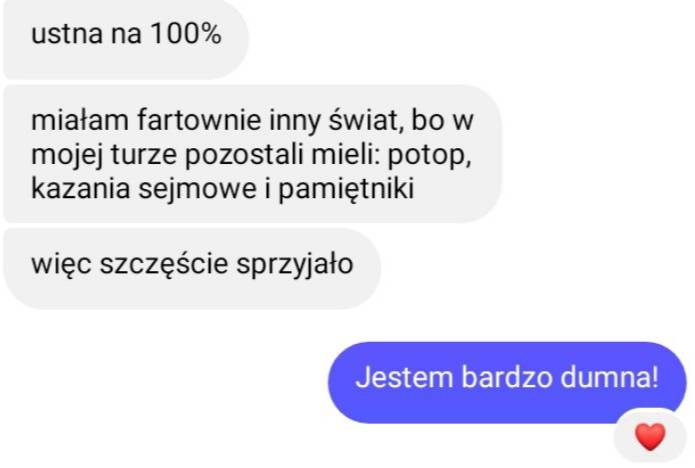The image size is (695, 468).
Task: Select the "ustna na 100%" message bubble
Action: pos(126,39)
